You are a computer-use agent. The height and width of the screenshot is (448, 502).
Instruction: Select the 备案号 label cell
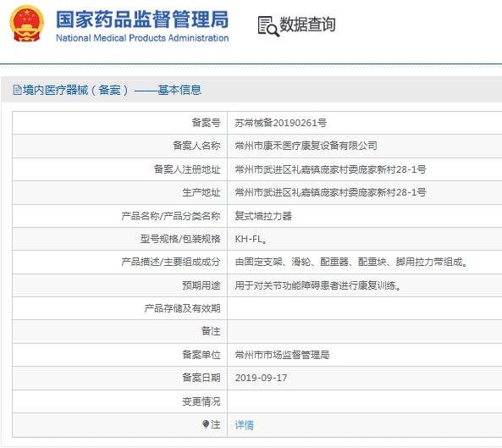pos(206,123)
